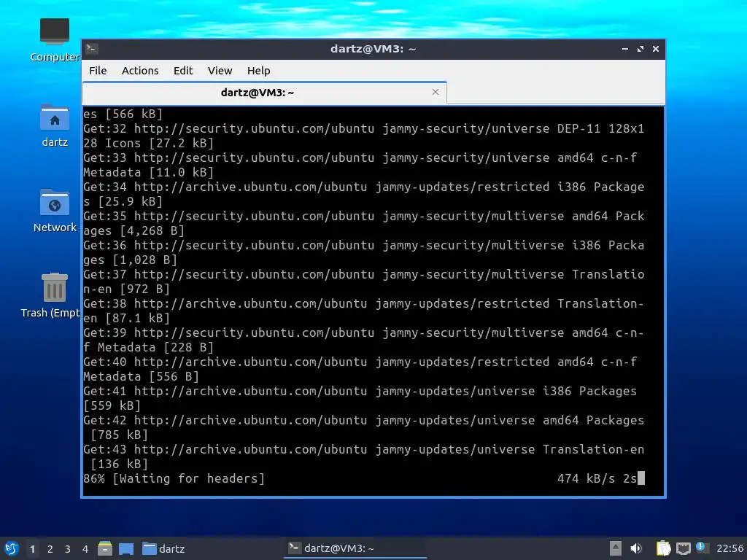The image size is (747, 560).
Task: Click the removable media eject tray icon
Action: point(616,548)
